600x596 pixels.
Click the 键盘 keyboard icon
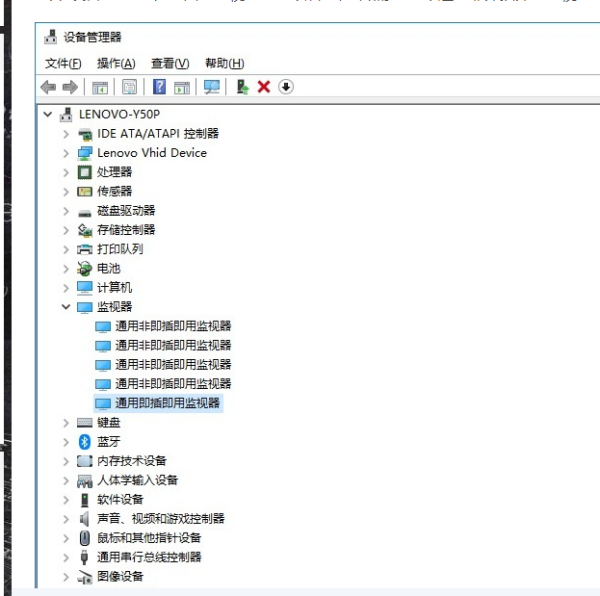point(85,422)
